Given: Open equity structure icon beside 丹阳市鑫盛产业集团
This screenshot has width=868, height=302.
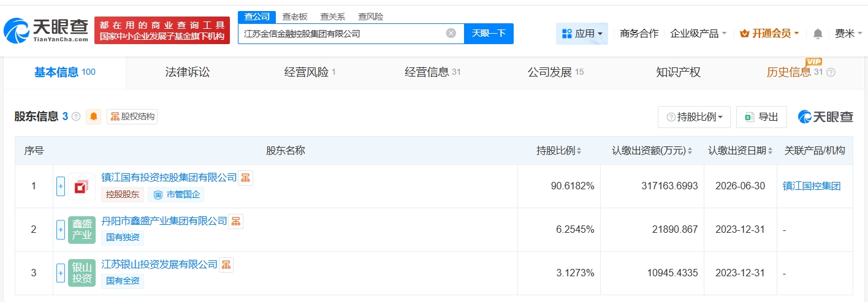Looking at the screenshot, I should point(236,221).
